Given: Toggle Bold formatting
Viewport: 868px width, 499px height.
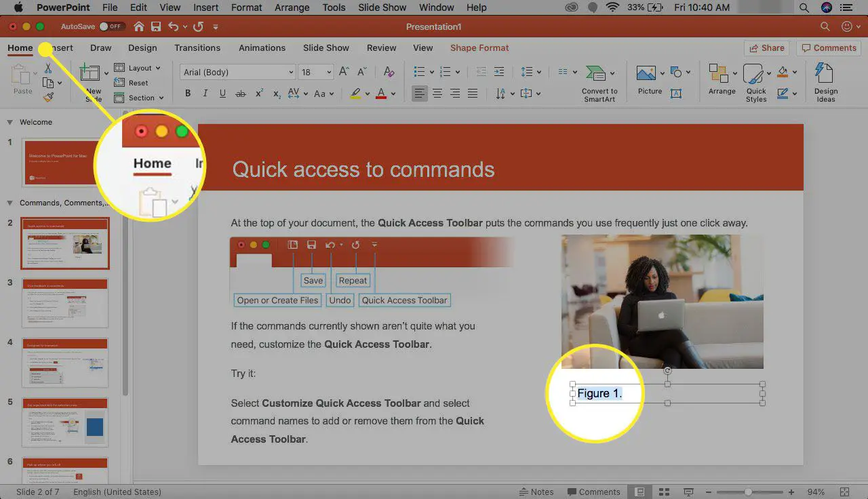Looking at the screenshot, I should point(188,94).
